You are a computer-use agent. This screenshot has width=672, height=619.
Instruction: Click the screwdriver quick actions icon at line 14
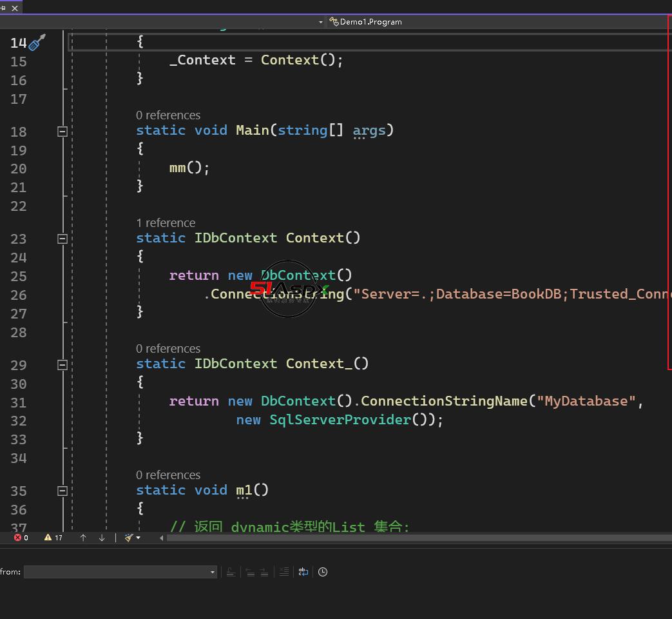click(x=37, y=42)
